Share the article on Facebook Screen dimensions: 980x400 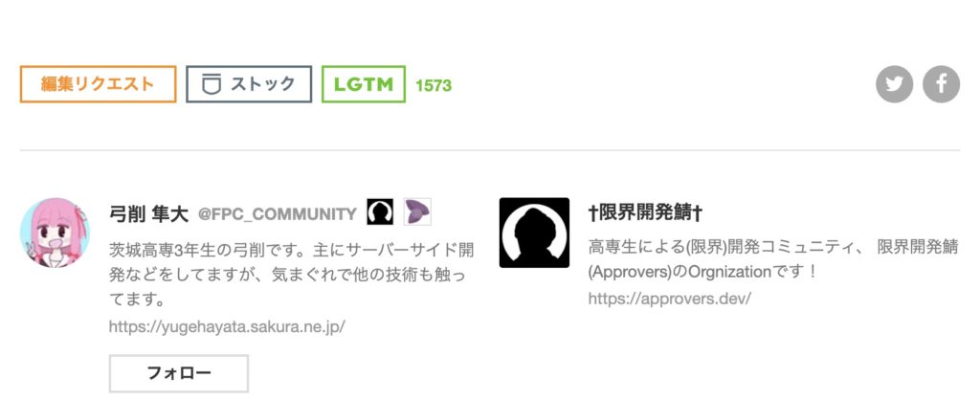pyautogui.click(x=942, y=84)
